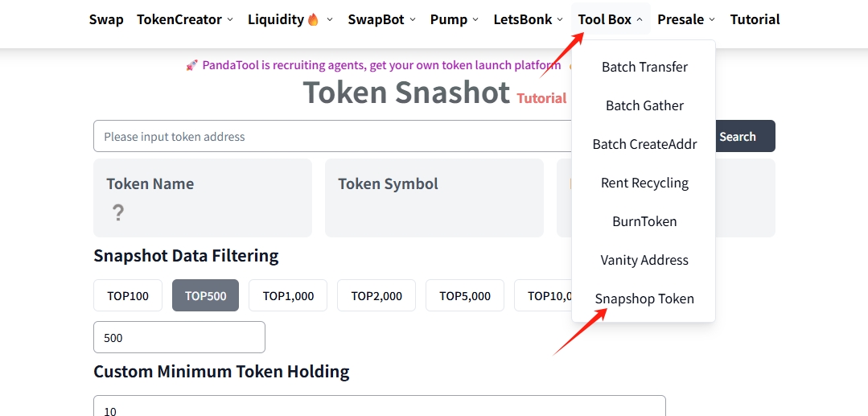Image resolution: width=868 pixels, height=416 pixels.
Task: Choose Batch Gather menu entry
Action: [644, 105]
